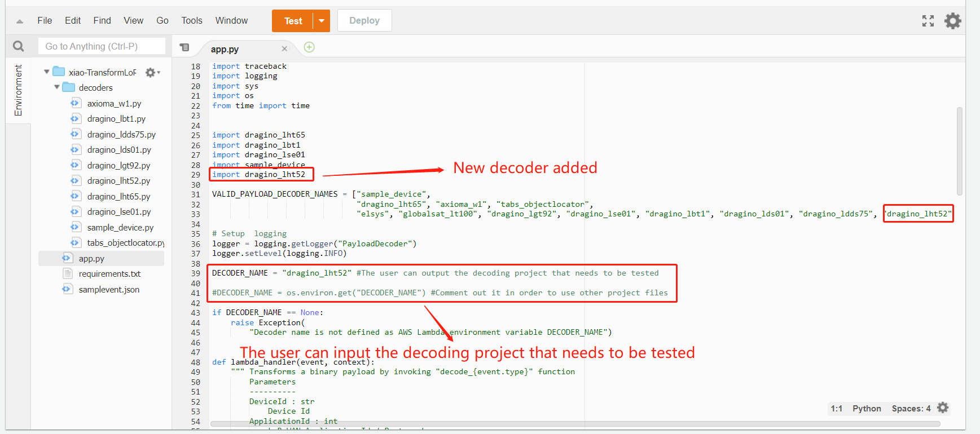Open the View menu
Image resolution: width=980 pixels, height=434 pixels.
[x=134, y=21]
